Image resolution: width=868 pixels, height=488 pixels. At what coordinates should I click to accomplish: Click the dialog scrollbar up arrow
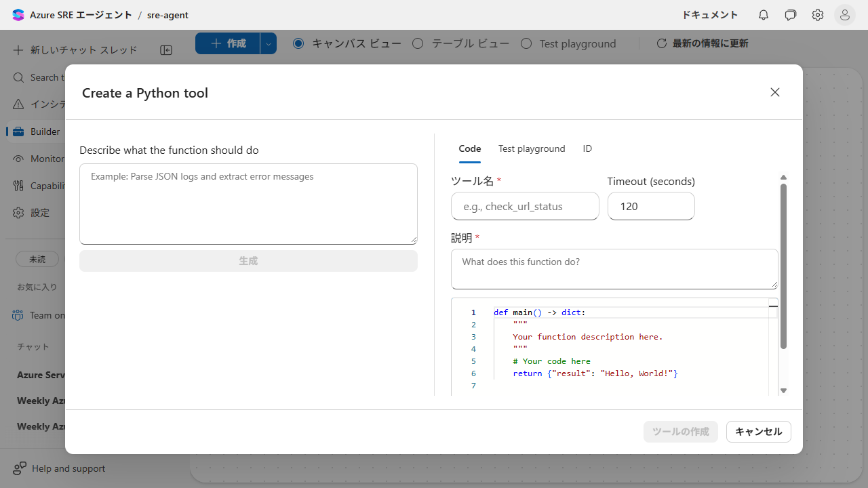click(x=784, y=178)
